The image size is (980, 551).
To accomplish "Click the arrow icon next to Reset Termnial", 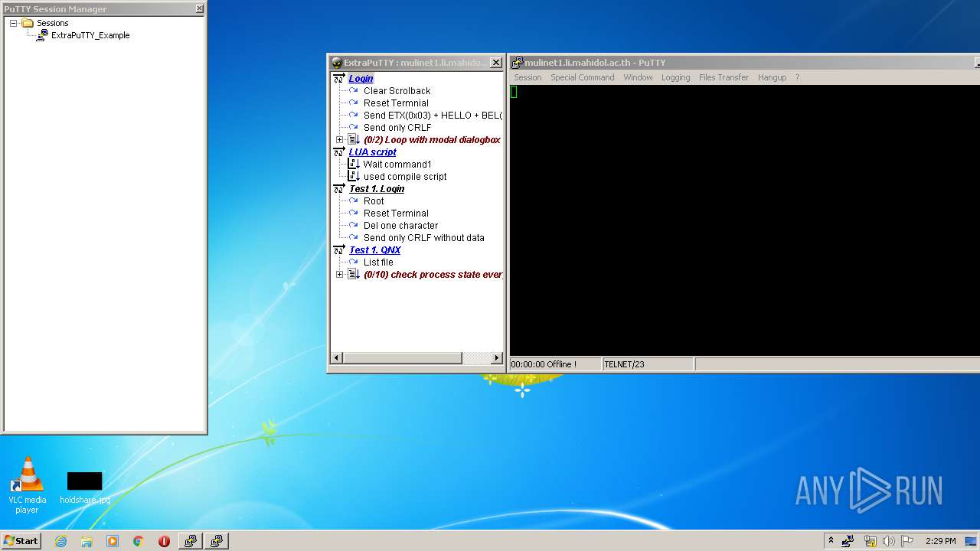I will [x=354, y=103].
